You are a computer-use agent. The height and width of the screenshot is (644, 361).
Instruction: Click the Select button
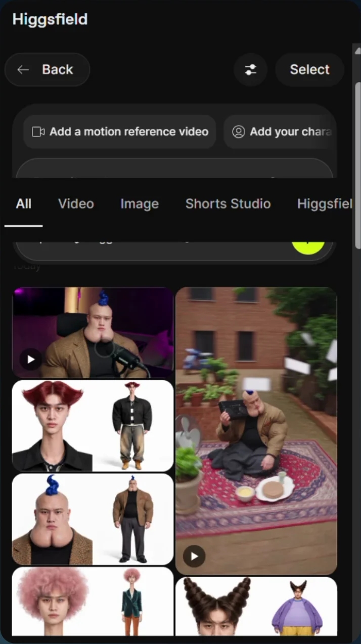309,69
